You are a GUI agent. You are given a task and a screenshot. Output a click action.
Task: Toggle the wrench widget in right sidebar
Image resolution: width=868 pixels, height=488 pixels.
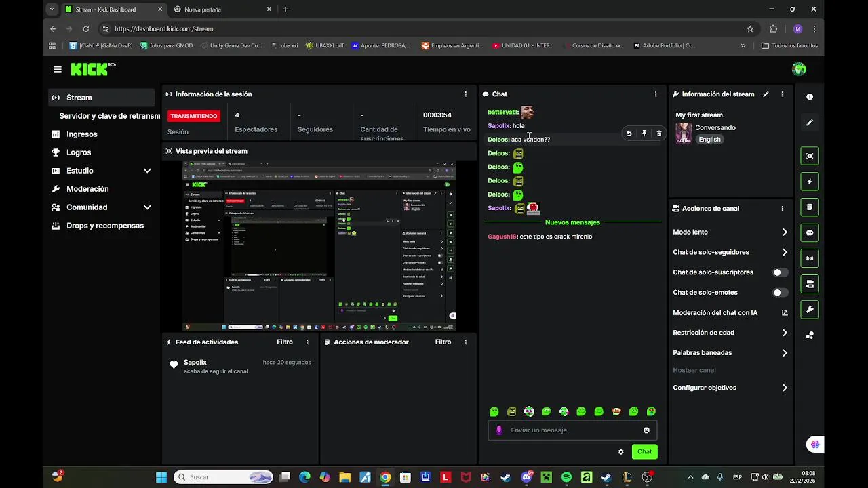click(810, 310)
